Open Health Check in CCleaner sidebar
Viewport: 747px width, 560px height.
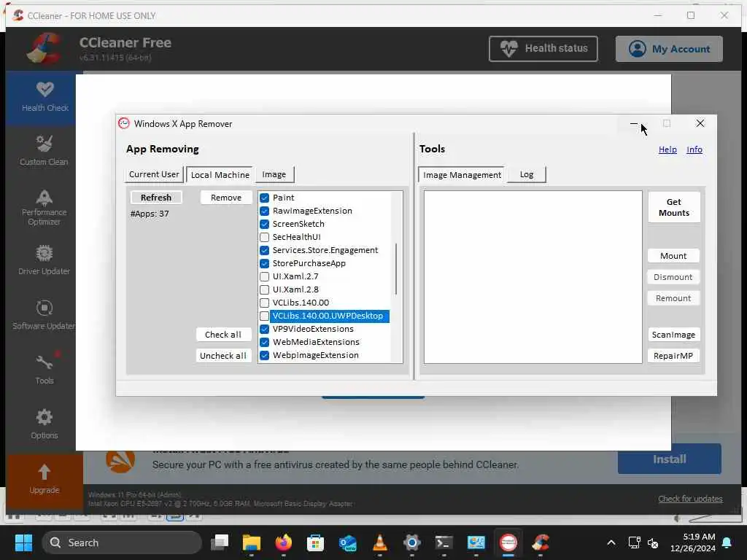pos(44,97)
